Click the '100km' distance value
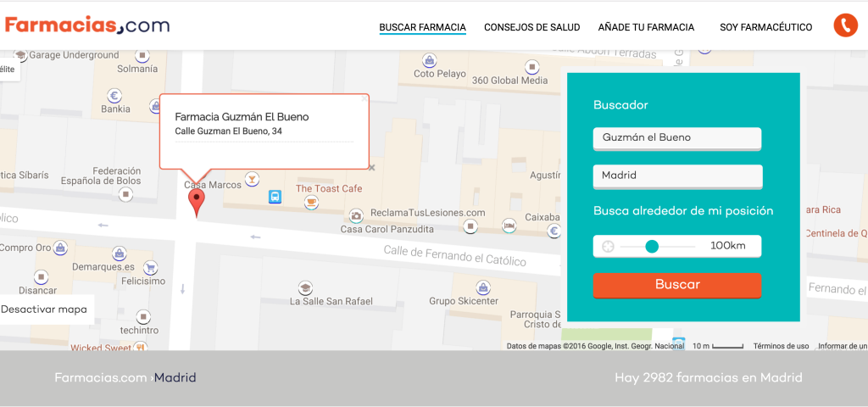The width and height of the screenshot is (868, 407). tap(728, 246)
